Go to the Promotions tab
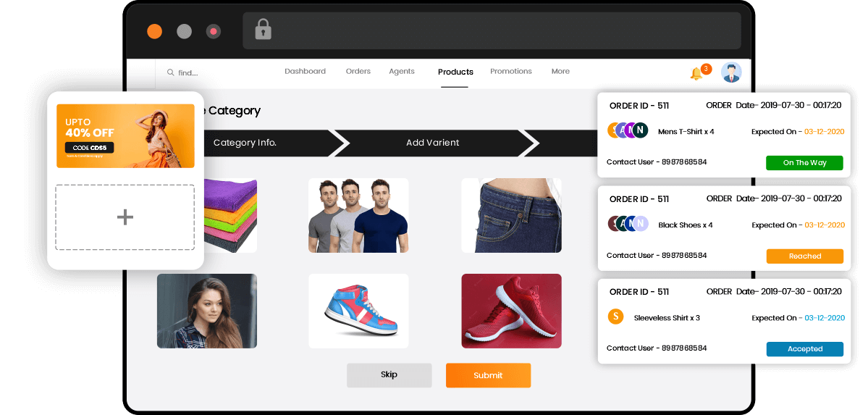The height and width of the screenshot is (415, 868). coord(511,72)
